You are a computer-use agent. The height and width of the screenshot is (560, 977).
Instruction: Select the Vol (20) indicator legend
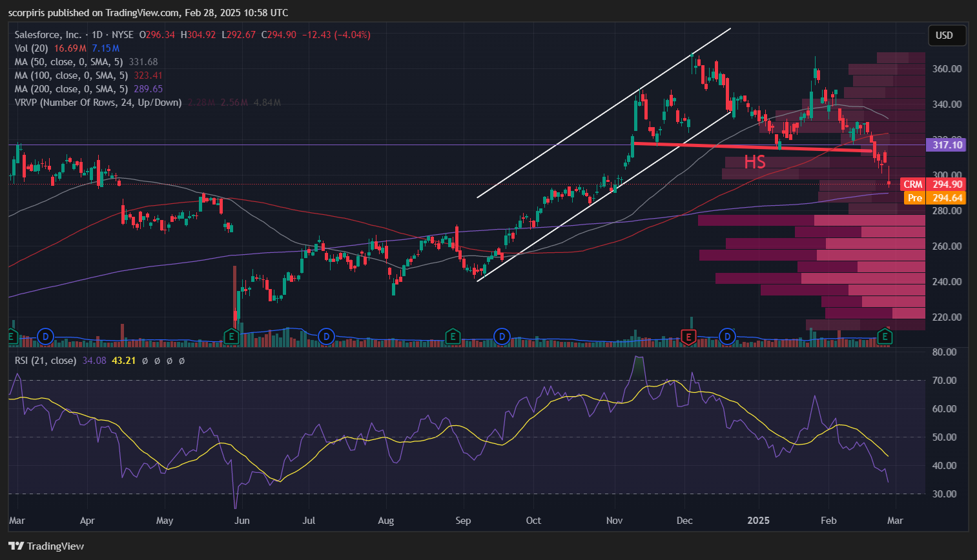coord(31,48)
